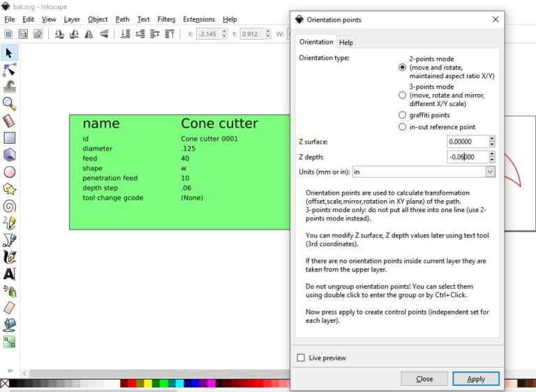Select the Rectangle tool
The image size is (536, 392).
[9, 137]
